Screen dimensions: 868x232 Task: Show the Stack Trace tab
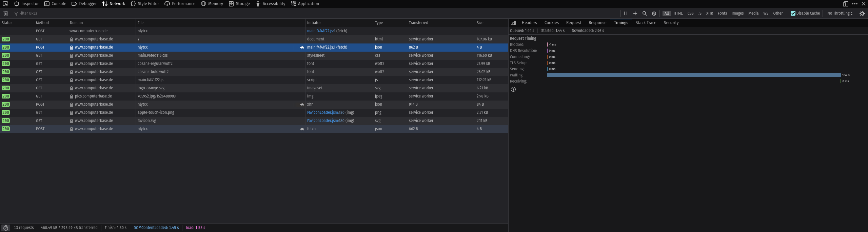(646, 23)
